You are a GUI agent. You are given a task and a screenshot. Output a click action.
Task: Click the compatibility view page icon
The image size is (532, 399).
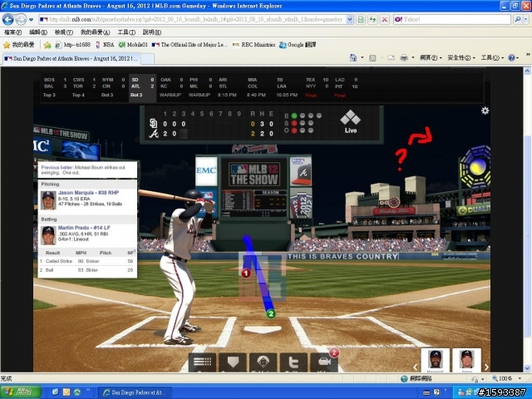361,19
